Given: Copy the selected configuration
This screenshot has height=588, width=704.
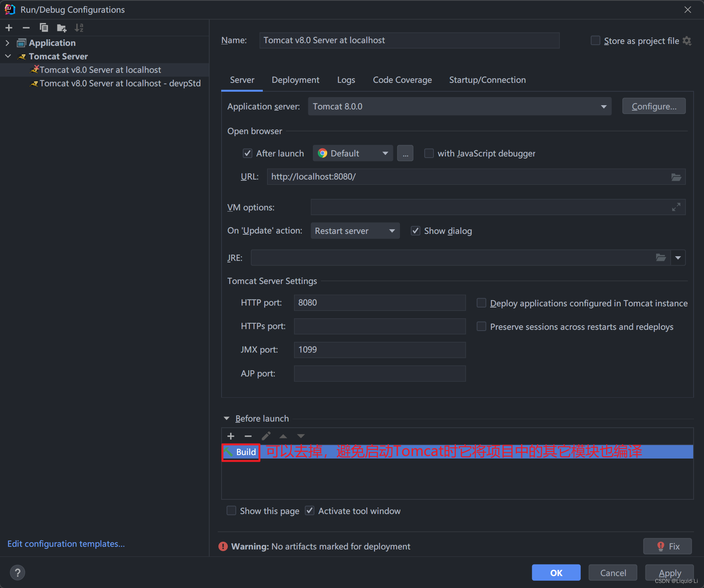Looking at the screenshot, I should point(44,28).
